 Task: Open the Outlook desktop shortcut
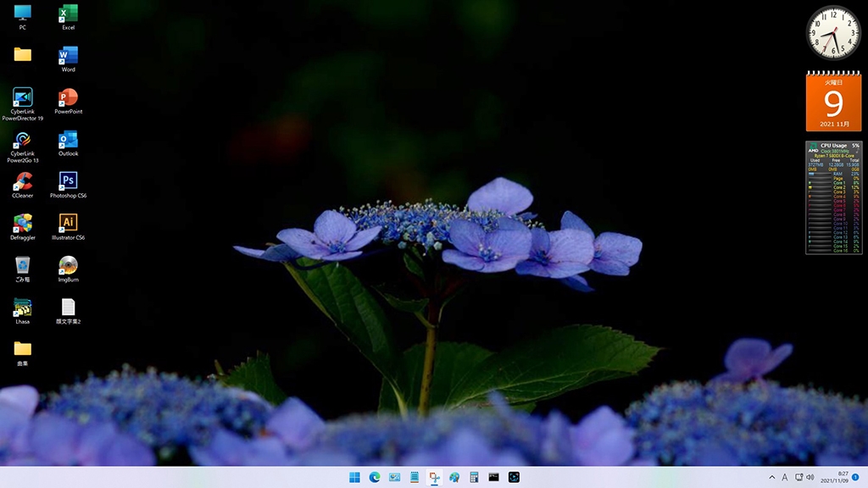(68, 144)
